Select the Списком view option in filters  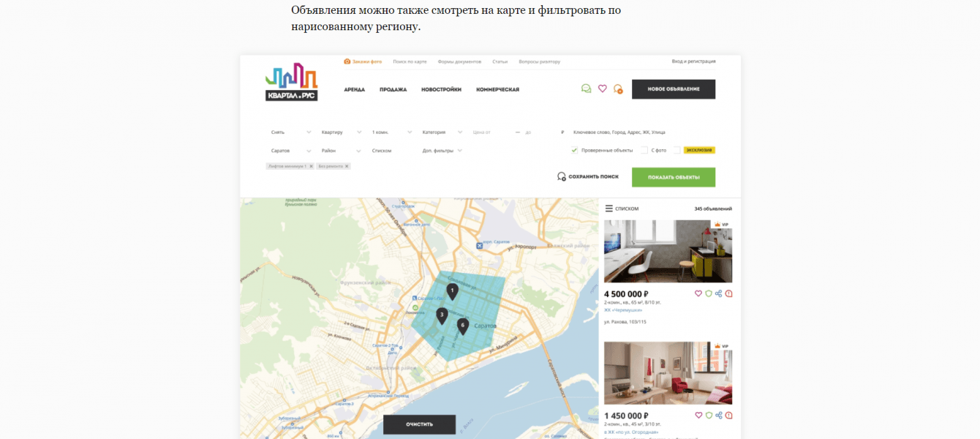pos(382,151)
